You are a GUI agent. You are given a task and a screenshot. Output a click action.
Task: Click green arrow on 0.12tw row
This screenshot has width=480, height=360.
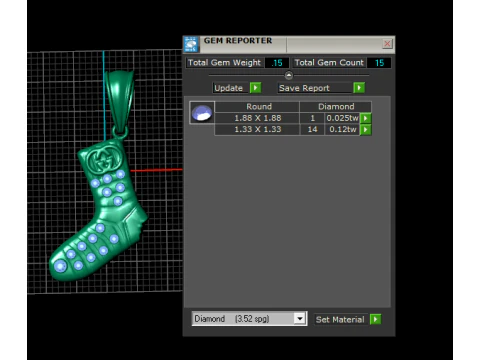click(366, 130)
